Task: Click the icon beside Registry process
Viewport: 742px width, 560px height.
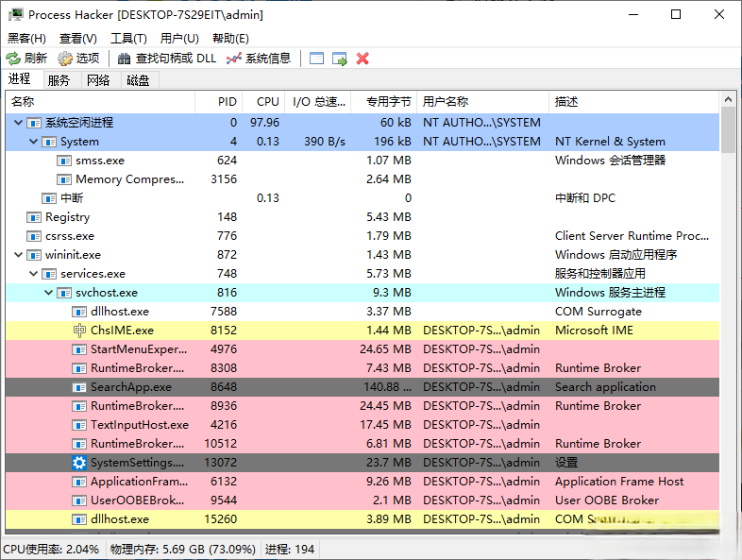Action: (34, 217)
